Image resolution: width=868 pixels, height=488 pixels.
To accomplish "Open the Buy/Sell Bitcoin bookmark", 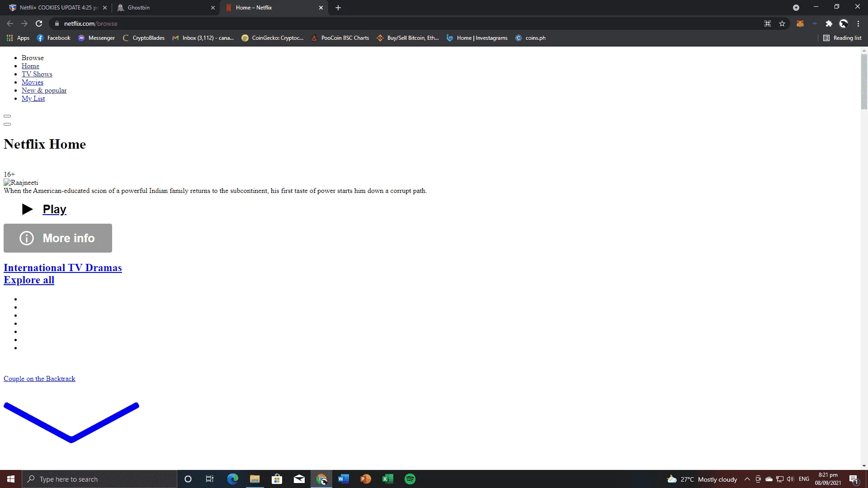I will pyautogui.click(x=408, y=38).
